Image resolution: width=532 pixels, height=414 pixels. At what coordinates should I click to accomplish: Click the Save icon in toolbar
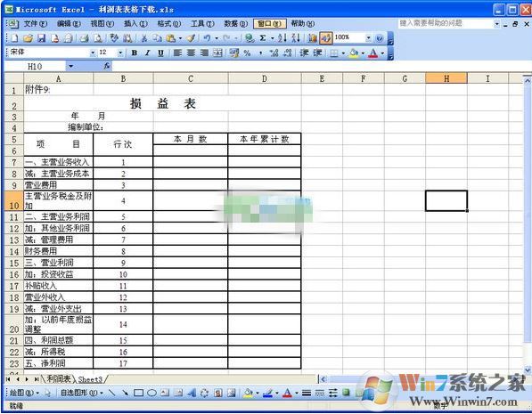[41, 38]
